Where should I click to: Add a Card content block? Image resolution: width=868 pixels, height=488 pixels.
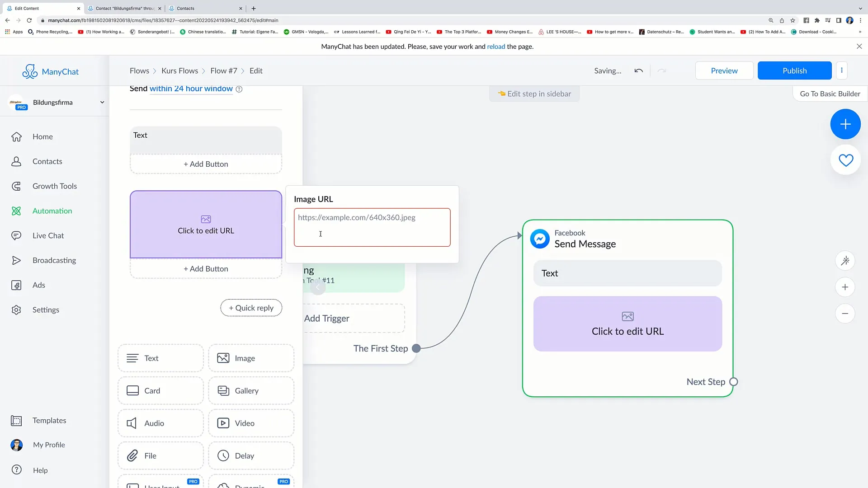(x=160, y=391)
